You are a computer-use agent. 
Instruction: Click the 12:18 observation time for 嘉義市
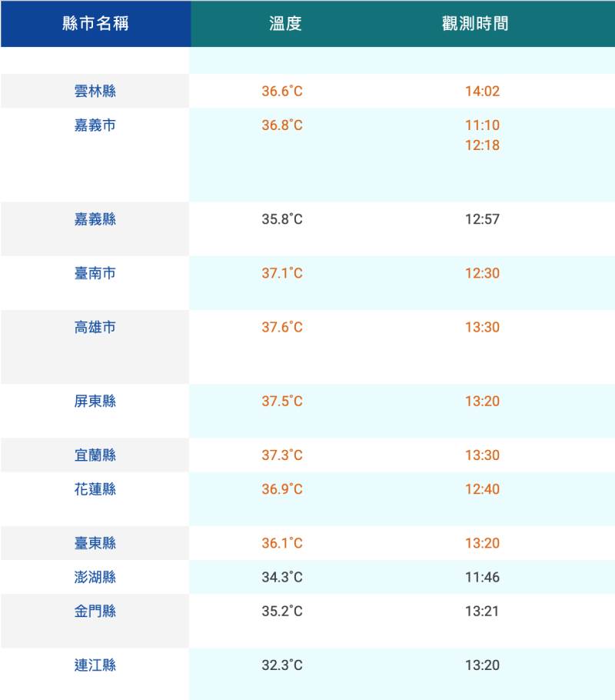[483, 145]
